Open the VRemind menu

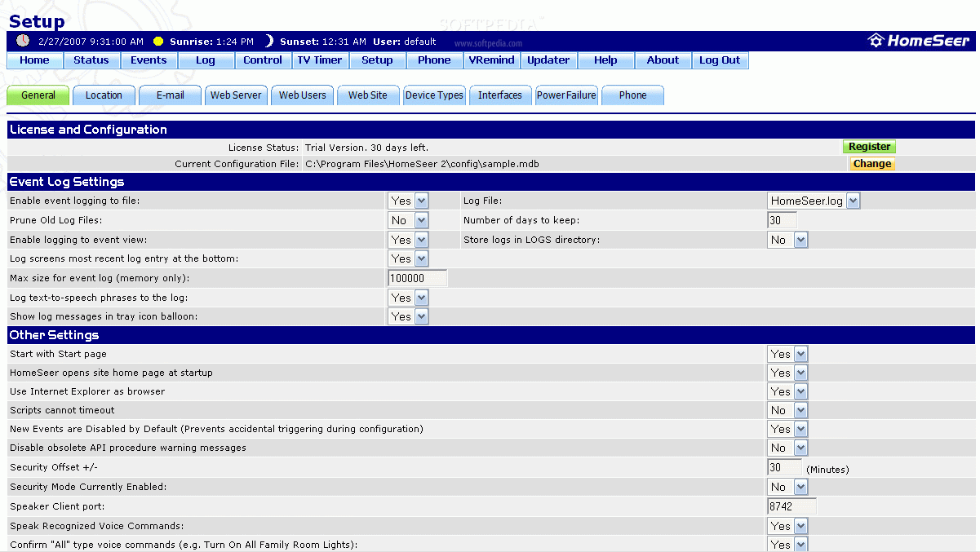491,60
